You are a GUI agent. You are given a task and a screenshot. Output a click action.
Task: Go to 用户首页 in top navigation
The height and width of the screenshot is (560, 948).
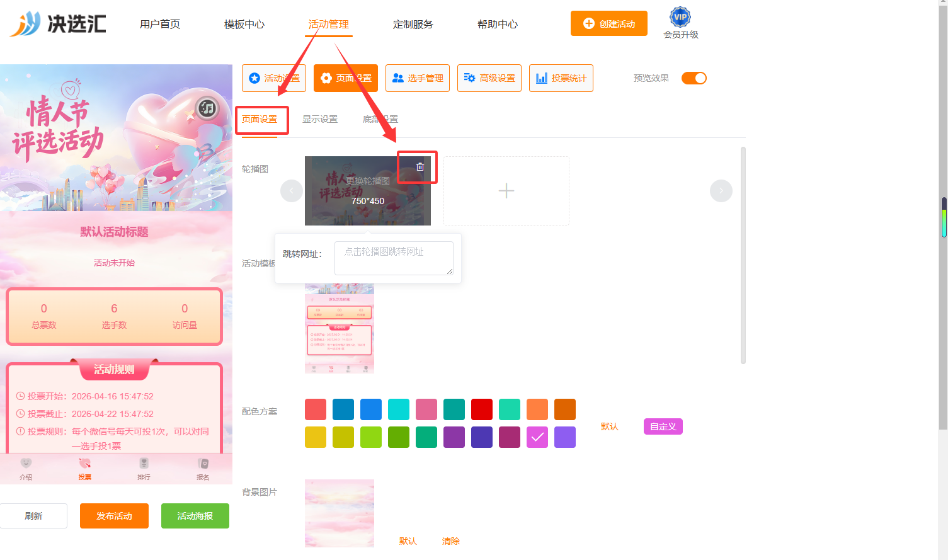pos(160,24)
